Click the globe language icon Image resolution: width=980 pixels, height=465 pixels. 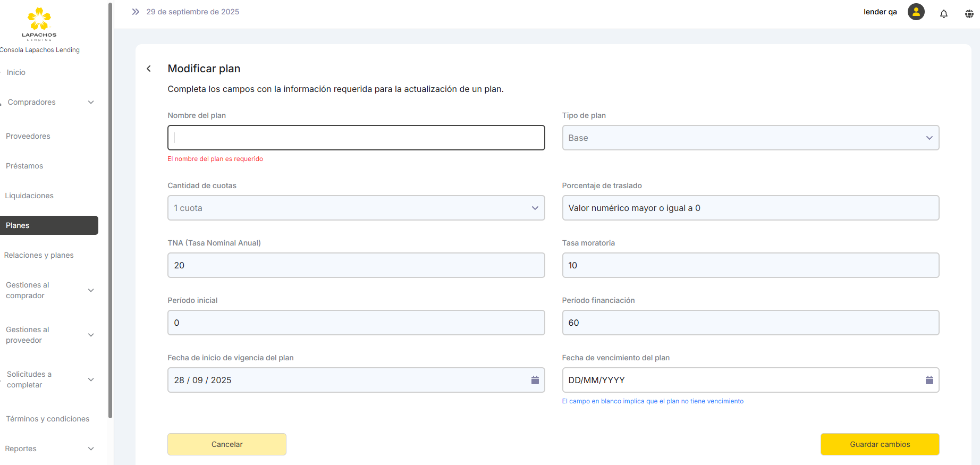coord(969,14)
